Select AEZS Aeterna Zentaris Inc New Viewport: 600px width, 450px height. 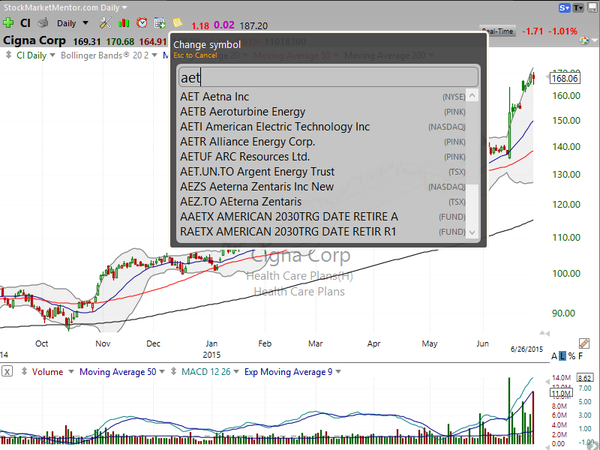(x=323, y=186)
